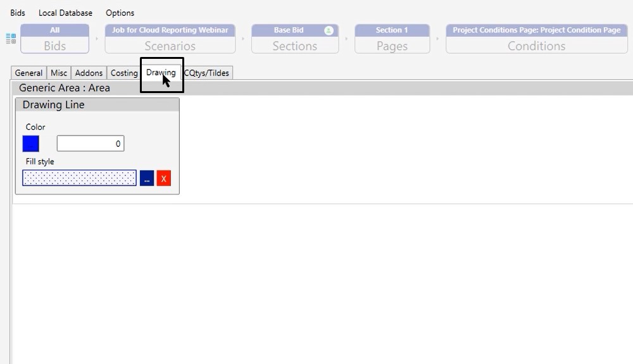Open the fill style browse (...) button
This screenshot has height=364, width=633.
click(x=147, y=179)
